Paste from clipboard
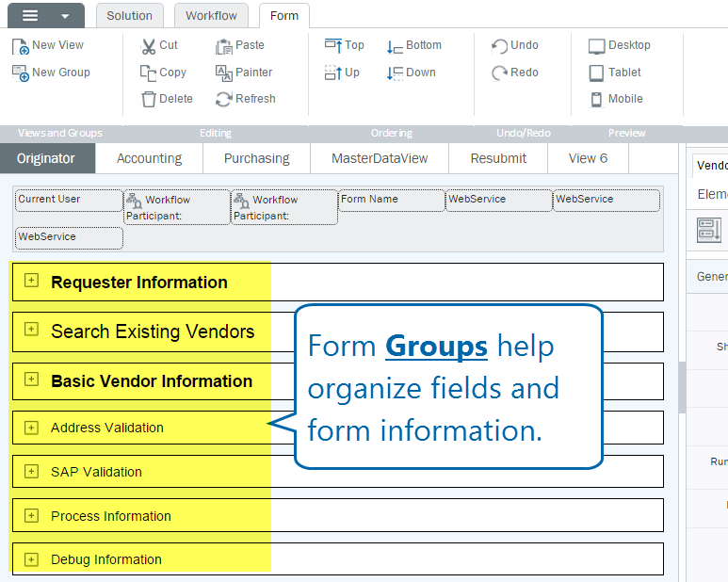The width and height of the screenshot is (728, 582). tap(240, 45)
